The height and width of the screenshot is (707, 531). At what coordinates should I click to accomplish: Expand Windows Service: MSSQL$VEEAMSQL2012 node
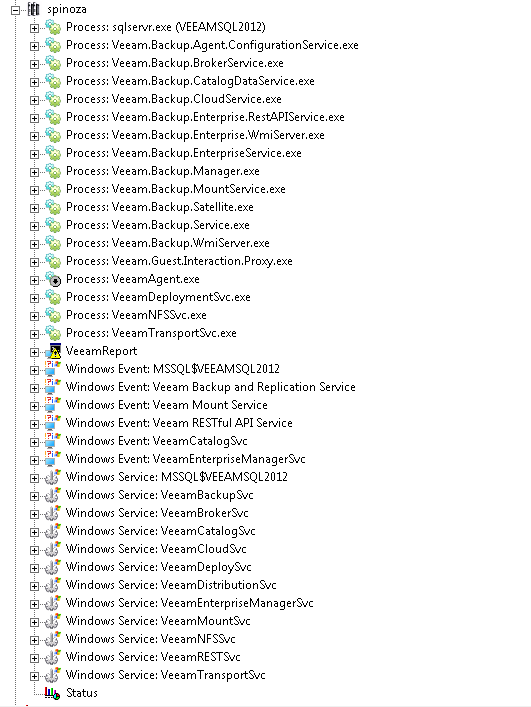point(34,478)
